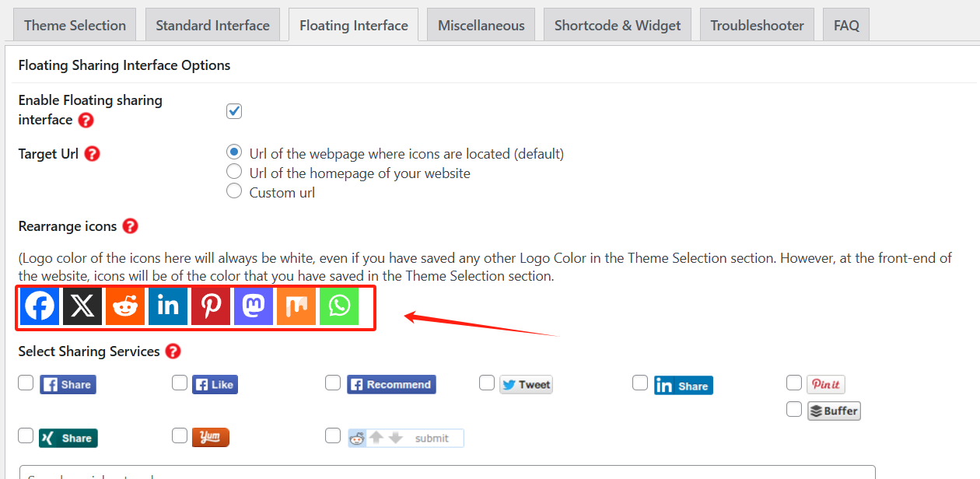Check the Facebook Share sharing service
This screenshot has height=479, width=980.
(x=26, y=383)
